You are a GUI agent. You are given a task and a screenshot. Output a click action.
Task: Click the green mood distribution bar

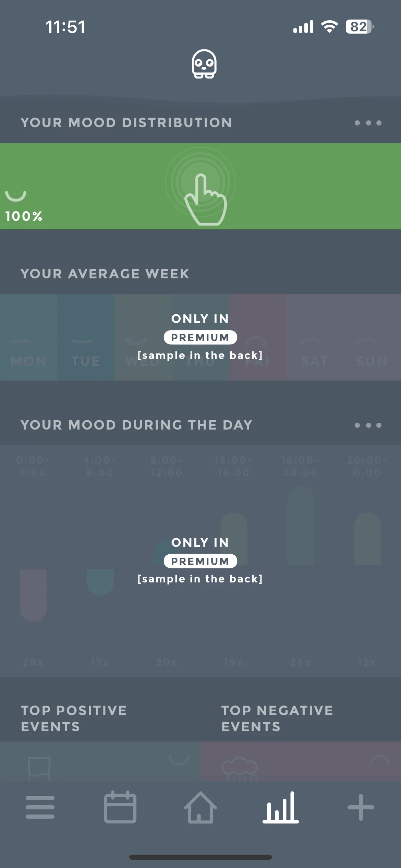click(200, 186)
